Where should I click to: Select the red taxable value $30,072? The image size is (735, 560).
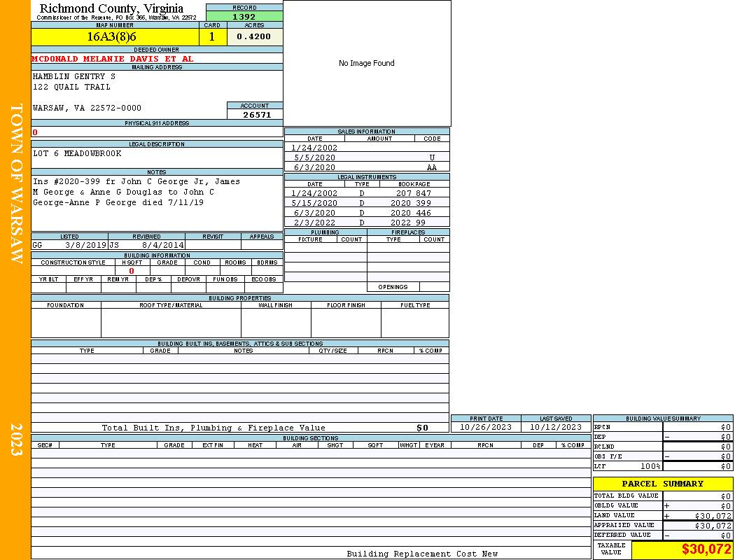point(706,549)
